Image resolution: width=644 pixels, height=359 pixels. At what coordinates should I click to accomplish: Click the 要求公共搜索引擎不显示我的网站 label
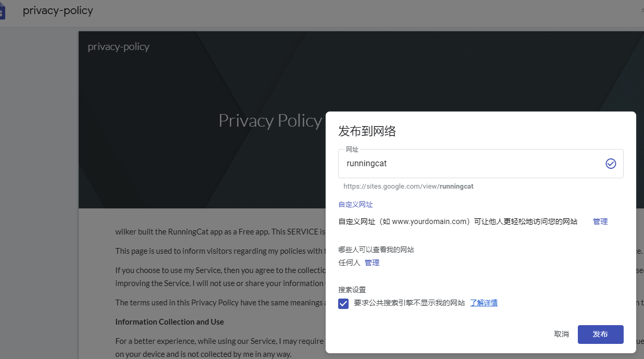[409, 303]
